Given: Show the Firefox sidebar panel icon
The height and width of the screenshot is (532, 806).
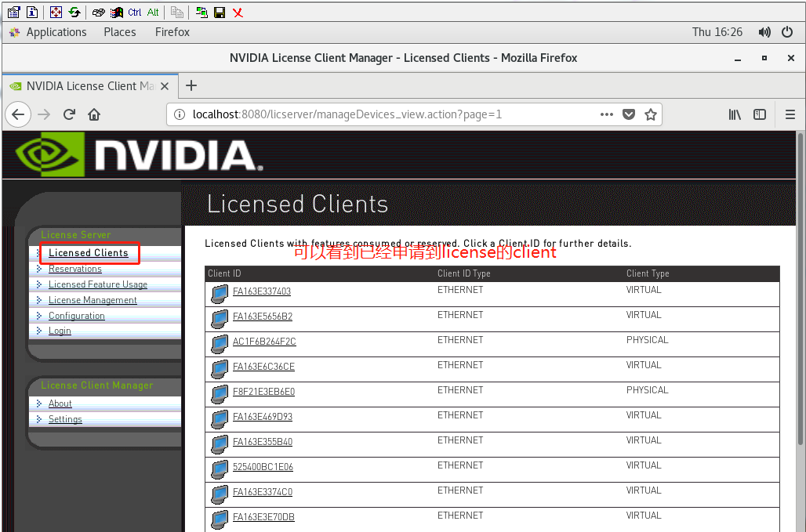Looking at the screenshot, I should click(760, 114).
